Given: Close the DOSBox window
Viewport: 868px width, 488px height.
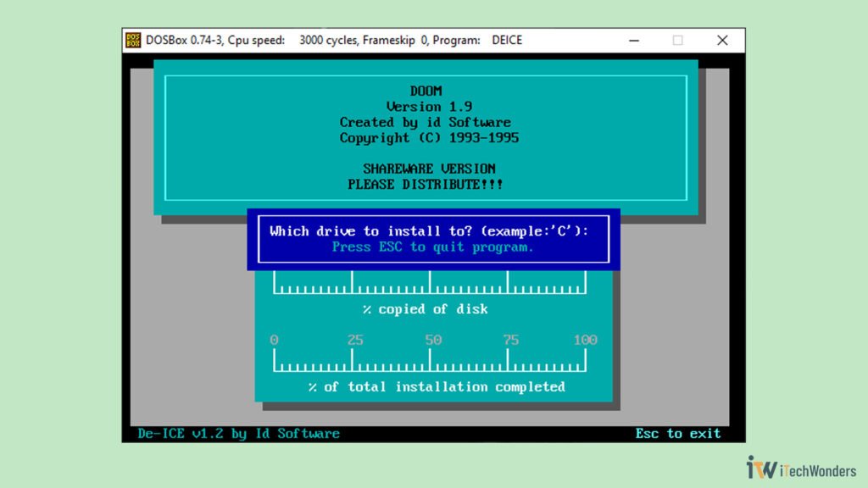Looking at the screenshot, I should point(722,40).
